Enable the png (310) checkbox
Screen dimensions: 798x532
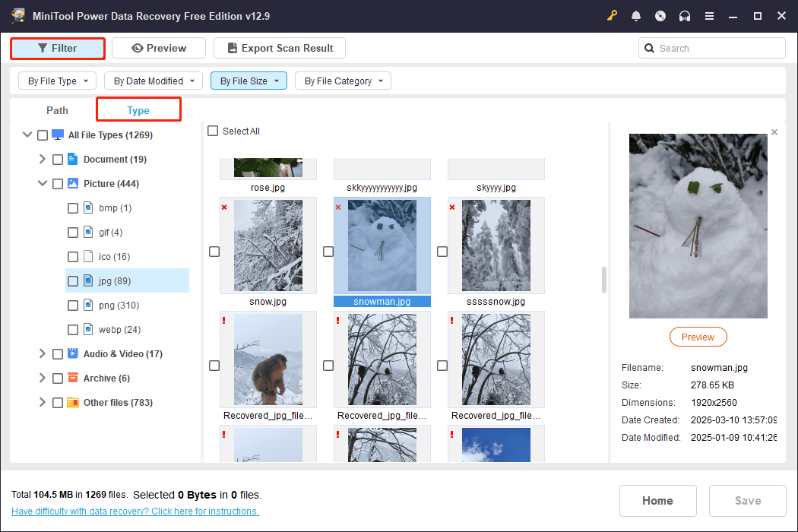(73, 306)
